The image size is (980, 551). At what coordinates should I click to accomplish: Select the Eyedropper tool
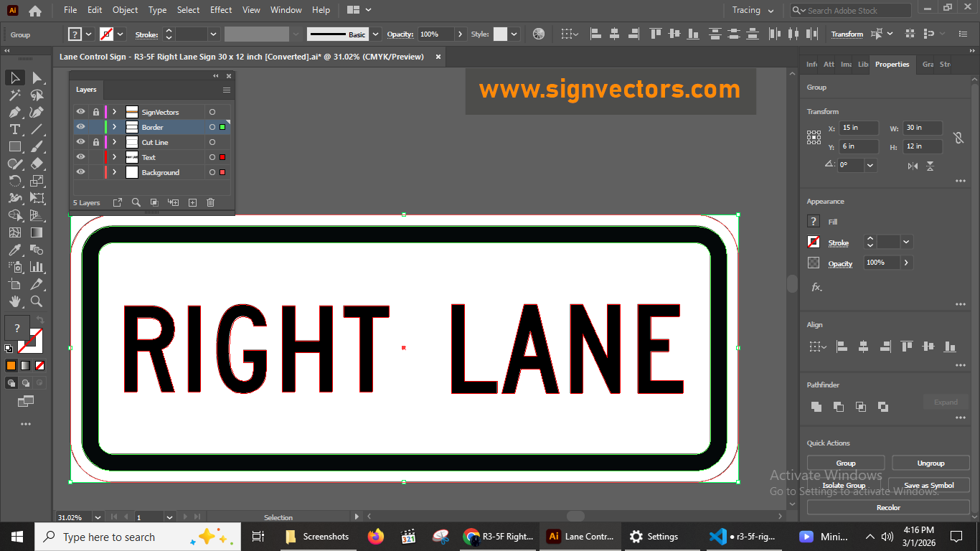pyautogui.click(x=15, y=250)
